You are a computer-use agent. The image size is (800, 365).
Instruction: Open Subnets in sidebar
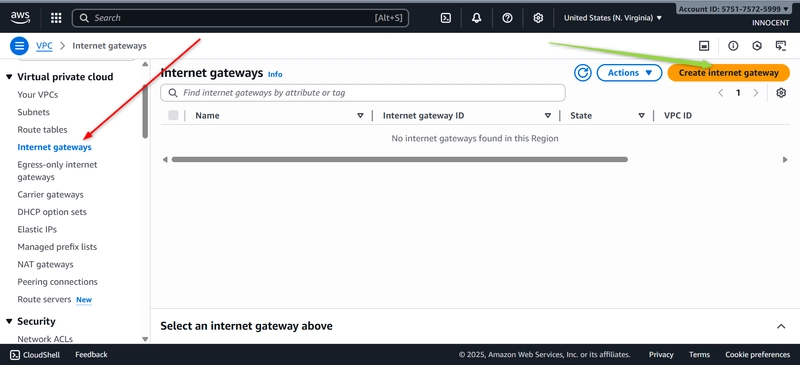[x=34, y=112]
